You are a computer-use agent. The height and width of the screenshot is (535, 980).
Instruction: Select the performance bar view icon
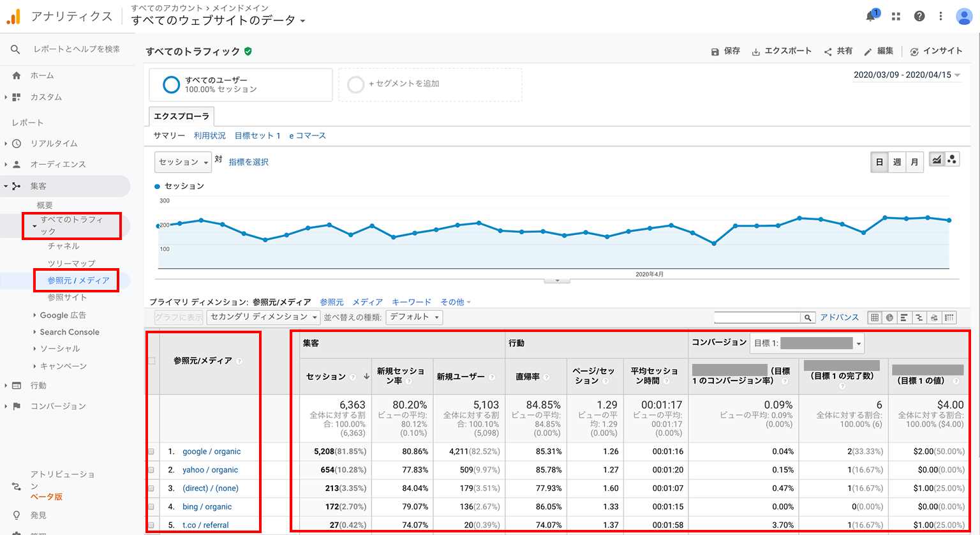tap(904, 317)
